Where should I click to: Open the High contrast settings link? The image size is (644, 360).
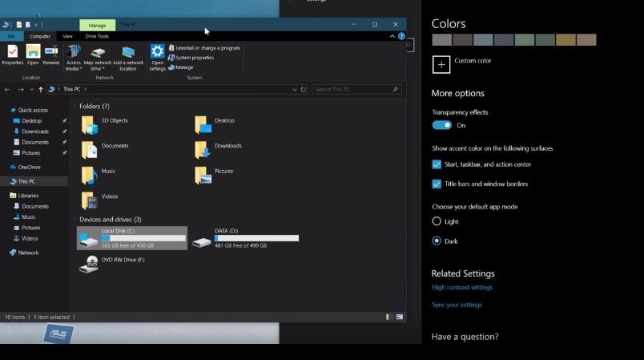point(462,287)
